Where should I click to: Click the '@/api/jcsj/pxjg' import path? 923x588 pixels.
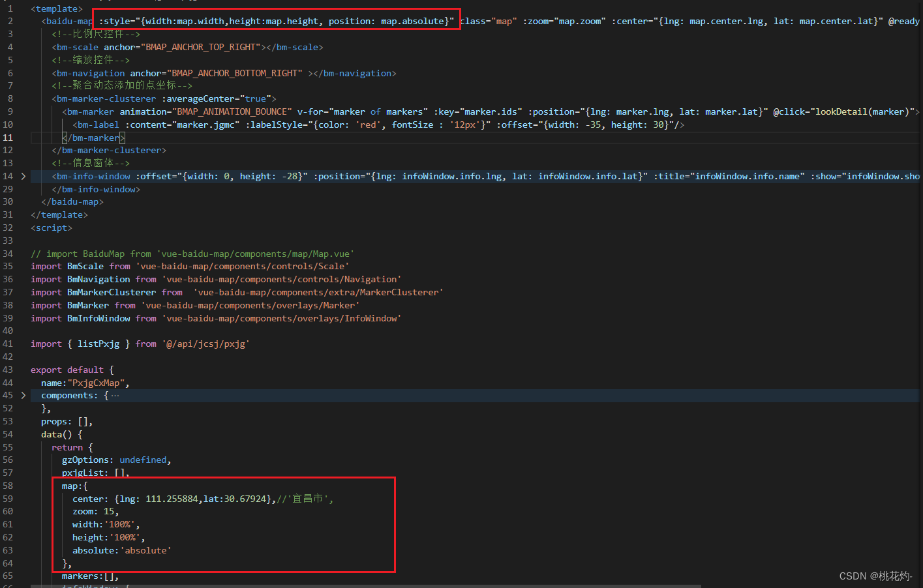click(205, 344)
